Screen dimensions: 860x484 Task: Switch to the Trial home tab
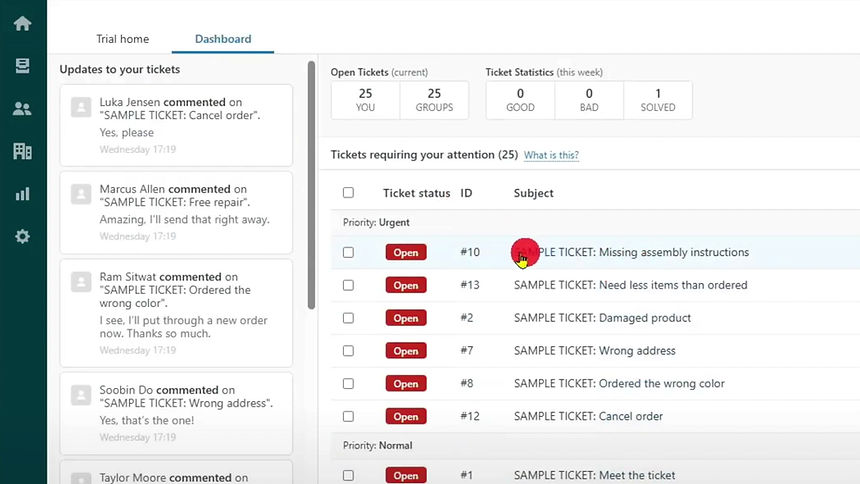[122, 39]
